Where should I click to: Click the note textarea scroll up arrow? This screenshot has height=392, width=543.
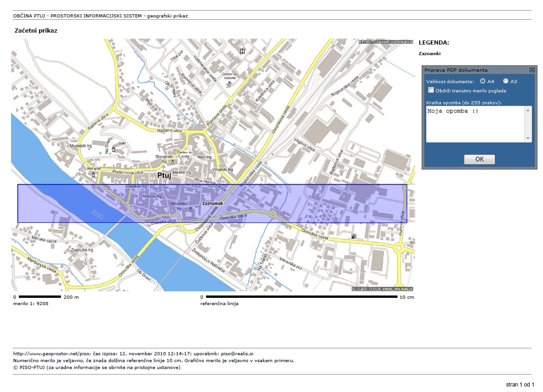[x=528, y=110]
